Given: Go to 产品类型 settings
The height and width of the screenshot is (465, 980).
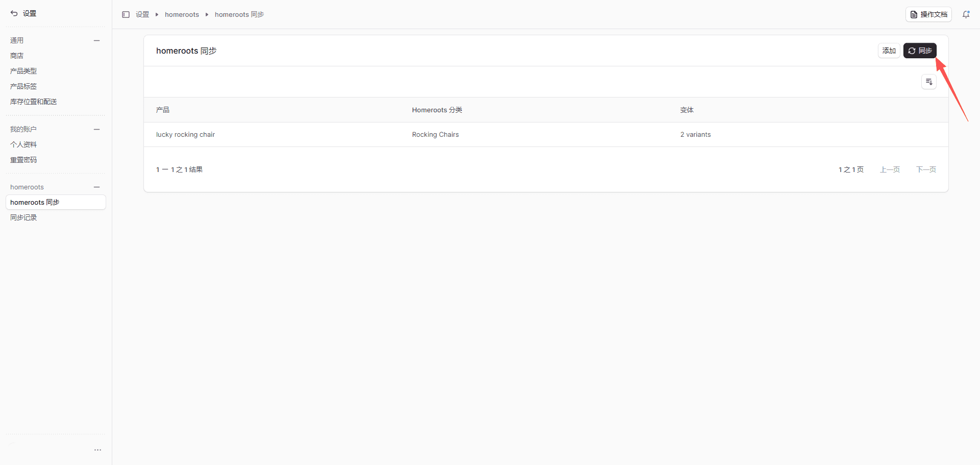Looking at the screenshot, I should coord(23,71).
